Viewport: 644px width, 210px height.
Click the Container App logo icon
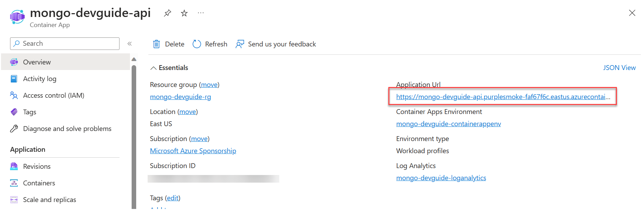coord(17,17)
